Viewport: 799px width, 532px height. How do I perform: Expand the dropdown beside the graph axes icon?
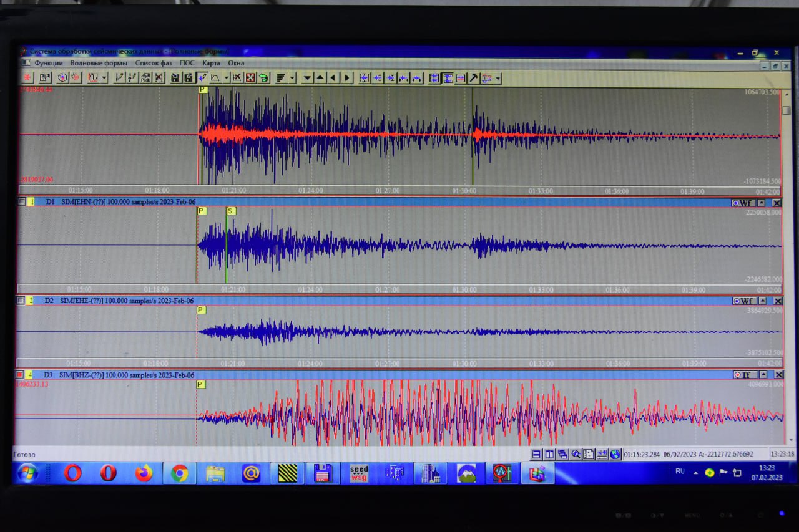point(226,79)
